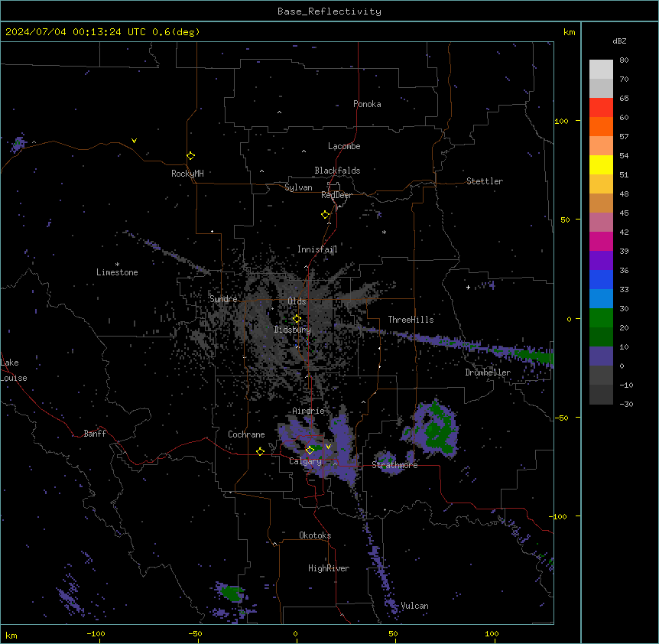Click the HighRiver city label
Image resolution: width=659 pixels, height=644 pixels.
pyautogui.click(x=329, y=568)
